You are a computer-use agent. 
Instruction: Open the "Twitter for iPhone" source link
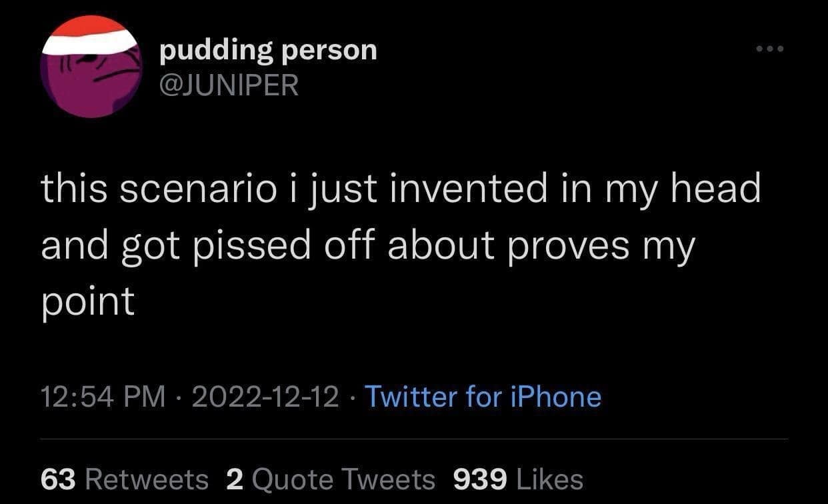pyautogui.click(x=483, y=397)
